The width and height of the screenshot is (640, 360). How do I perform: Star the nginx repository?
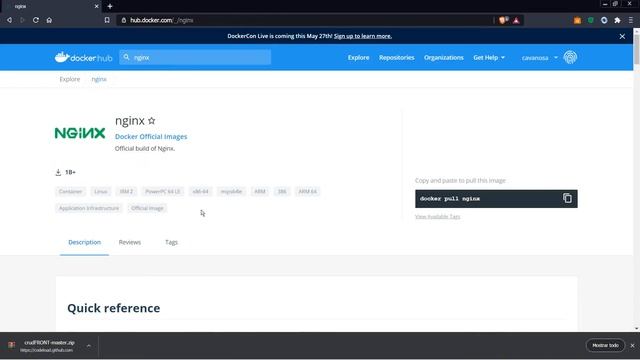coord(151,121)
